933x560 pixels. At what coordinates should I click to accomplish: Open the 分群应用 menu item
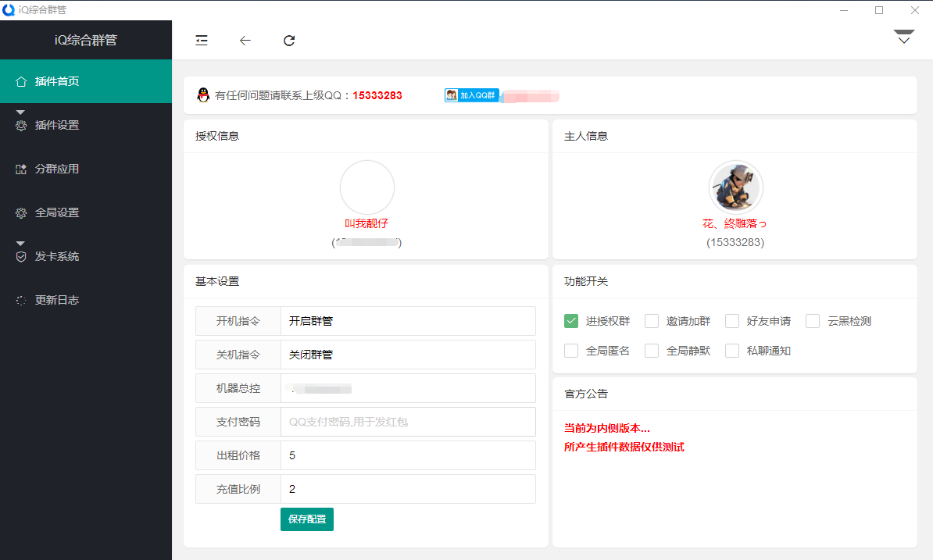pos(86,169)
